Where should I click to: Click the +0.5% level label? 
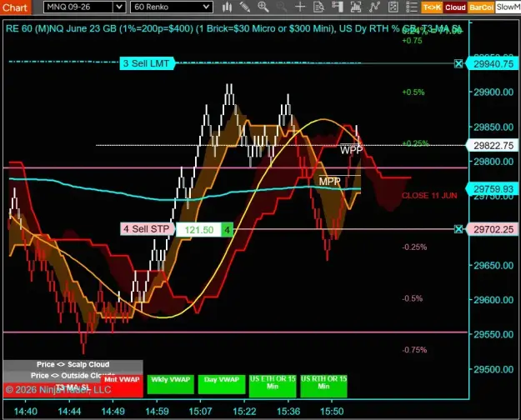[413, 92]
